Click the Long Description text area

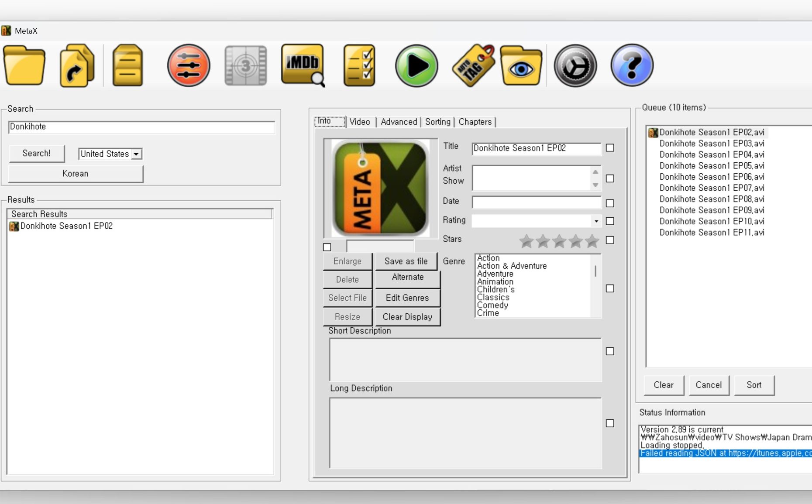click(x=465, y=433)
